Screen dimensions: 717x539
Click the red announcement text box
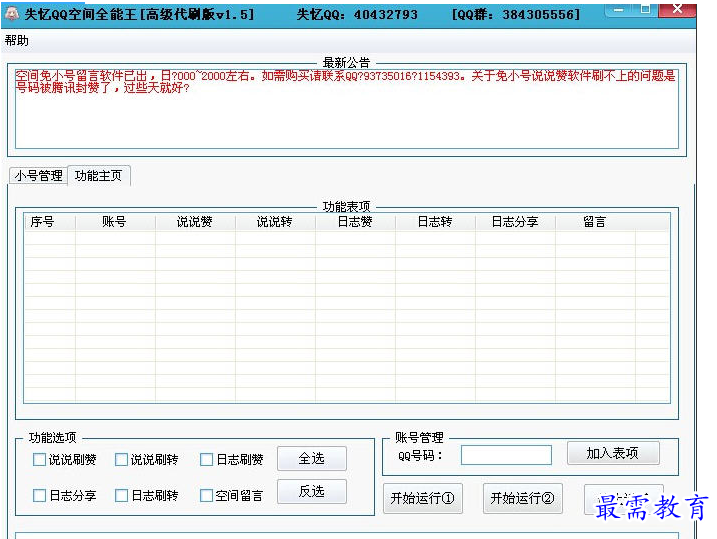coord(347,109)
